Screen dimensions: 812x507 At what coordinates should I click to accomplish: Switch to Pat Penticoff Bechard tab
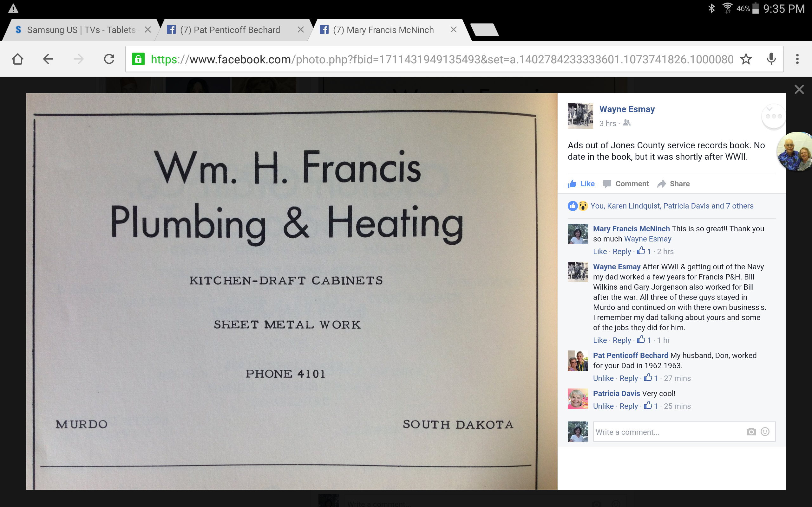(230, 30)
